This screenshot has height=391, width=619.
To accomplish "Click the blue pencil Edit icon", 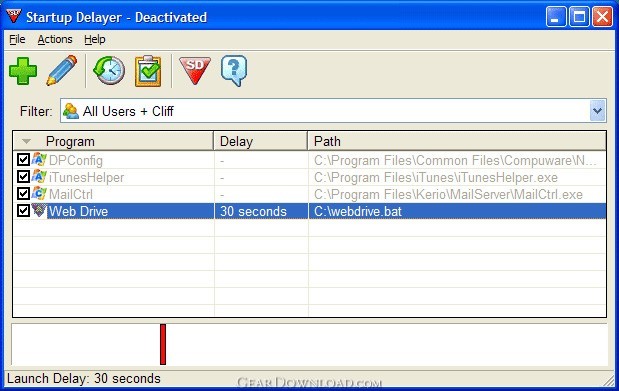I will (x=62, y=71).
